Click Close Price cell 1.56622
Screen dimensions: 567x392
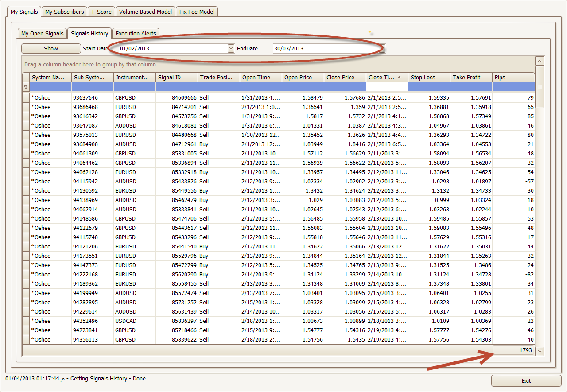(345, 163)
